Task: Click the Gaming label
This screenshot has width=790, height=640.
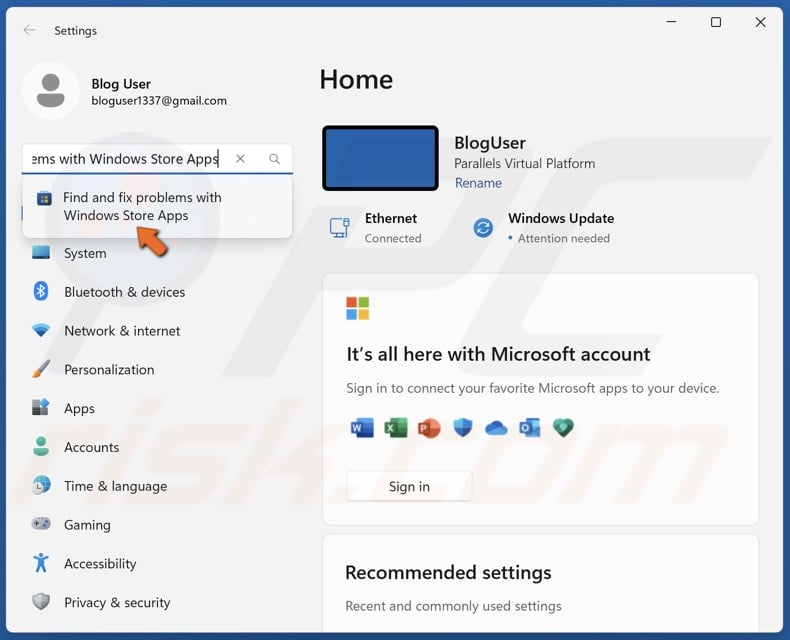Action: tap(87, 525)
